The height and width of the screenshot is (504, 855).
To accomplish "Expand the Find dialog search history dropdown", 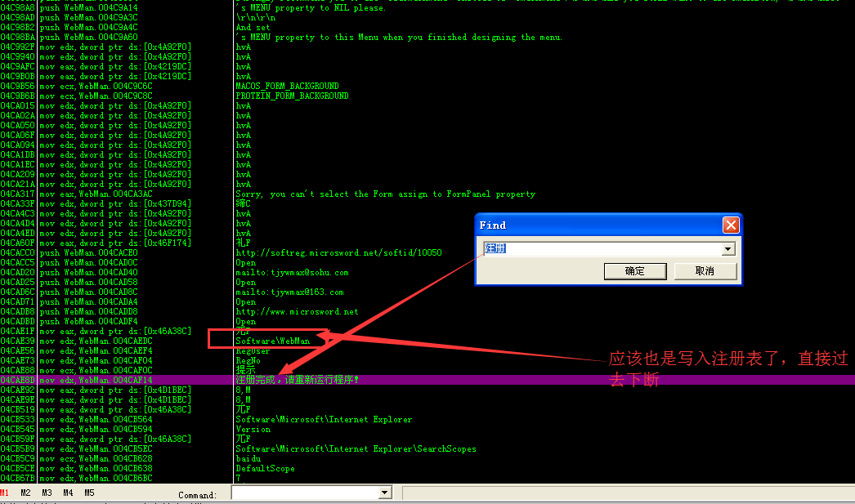I will (x=727, y=249).
